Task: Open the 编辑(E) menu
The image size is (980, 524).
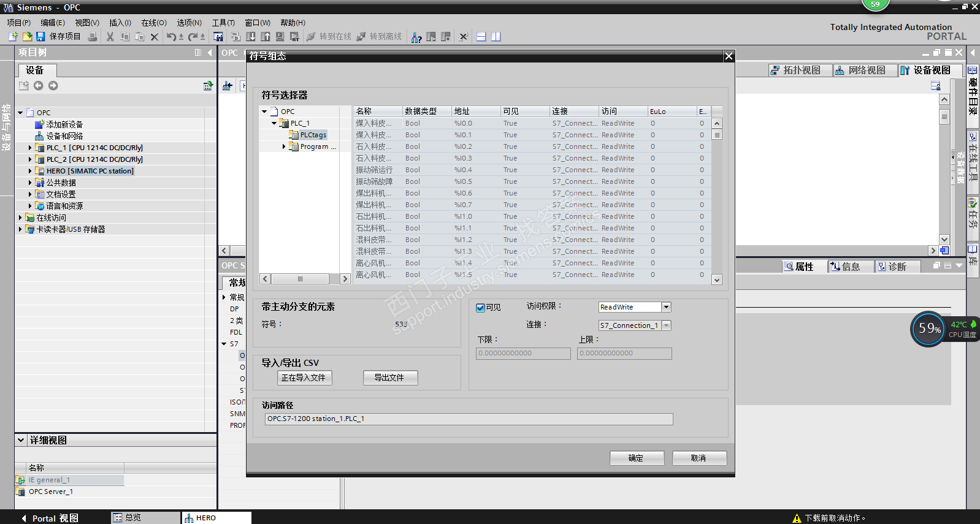Action: 53,23
